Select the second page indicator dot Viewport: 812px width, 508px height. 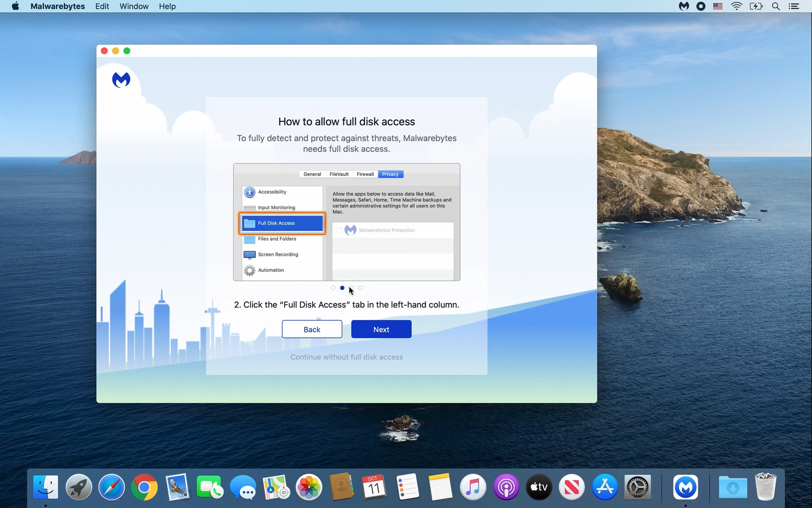[x=342, y=288]
